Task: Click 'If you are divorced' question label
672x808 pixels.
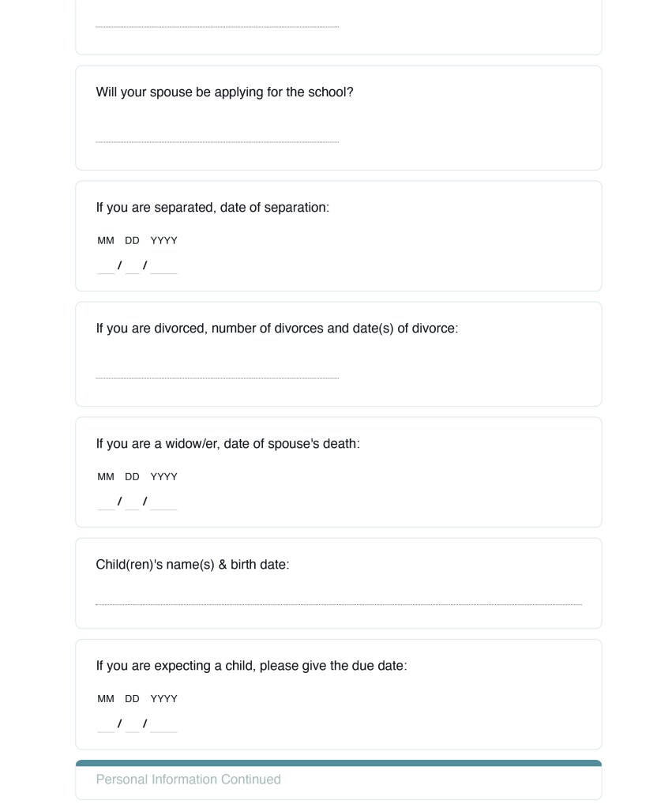Action: (276, 328)
